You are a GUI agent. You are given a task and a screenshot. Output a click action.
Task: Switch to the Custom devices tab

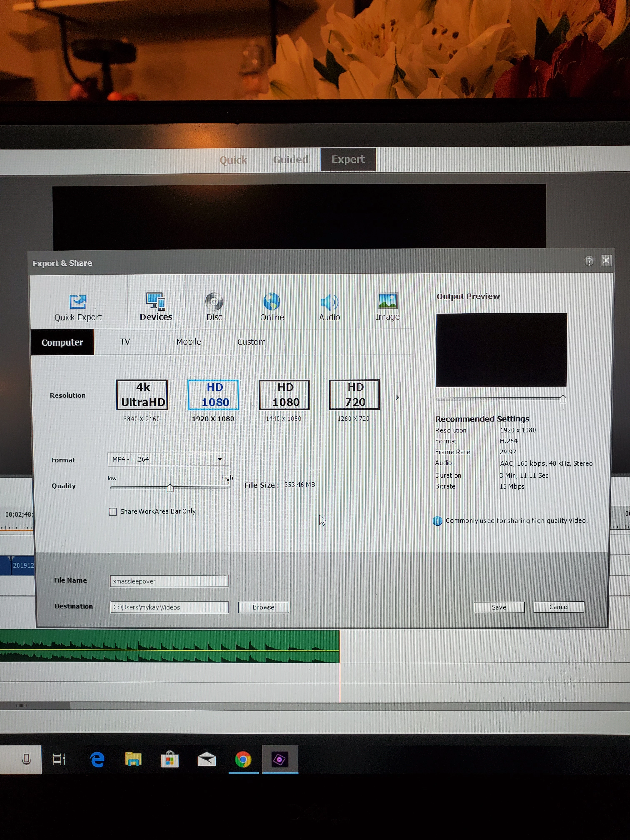pos(251,342)
